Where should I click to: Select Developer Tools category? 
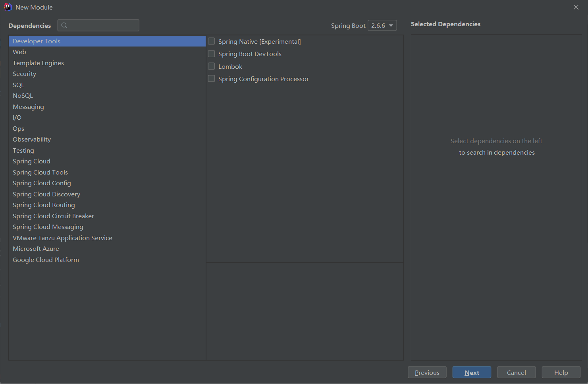click(107, 41)
